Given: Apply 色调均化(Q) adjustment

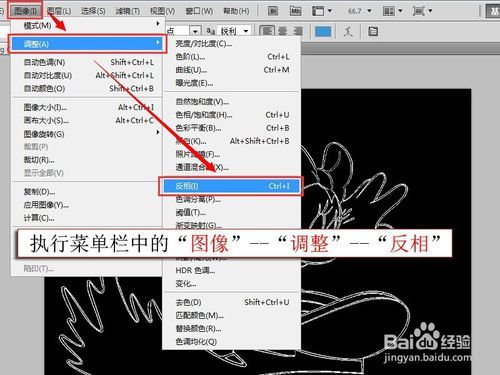Looking at the screenshot, I should click(x=232, y=342).
